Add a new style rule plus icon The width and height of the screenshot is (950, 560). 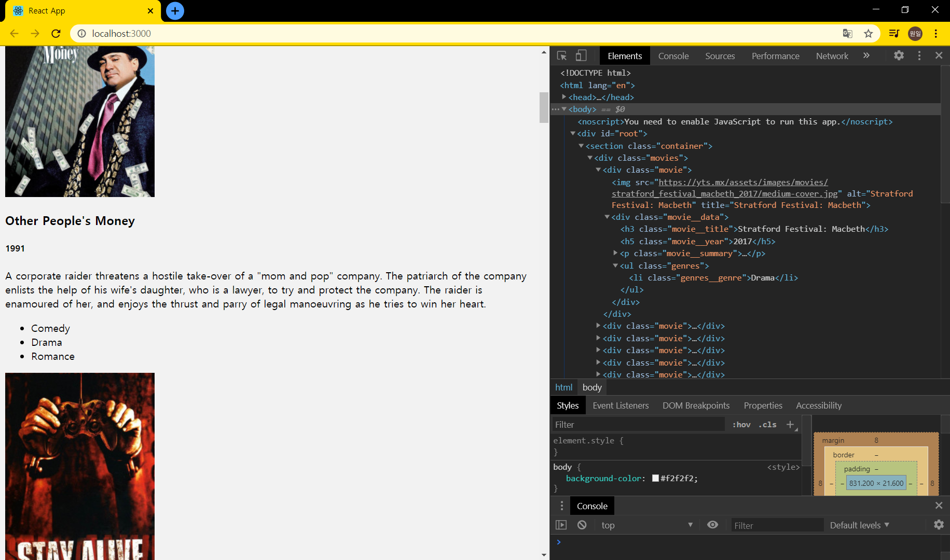[791, 425]
